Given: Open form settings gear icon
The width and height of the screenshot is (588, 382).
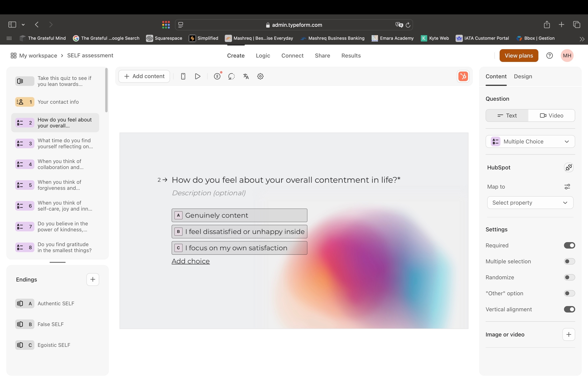Looking at the screenshot, I should coord(260,76).
